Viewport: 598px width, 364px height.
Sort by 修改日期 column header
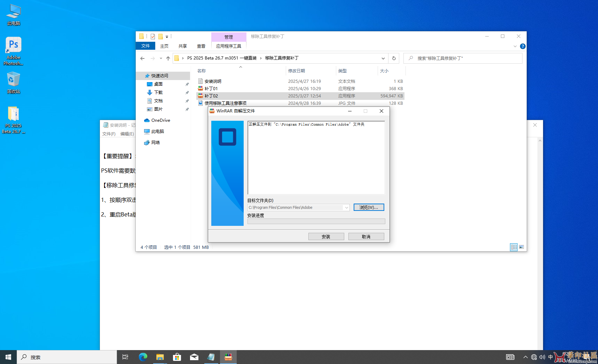click(x=310, y=71)
